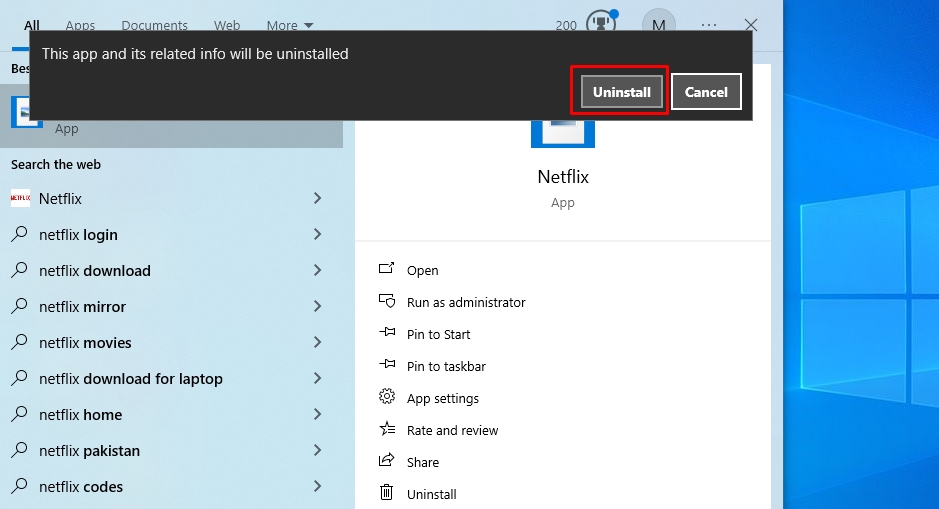Screen dimensions: 939x509
Task: Click search icon next to netflix pakistan
Action: [19, 449]
